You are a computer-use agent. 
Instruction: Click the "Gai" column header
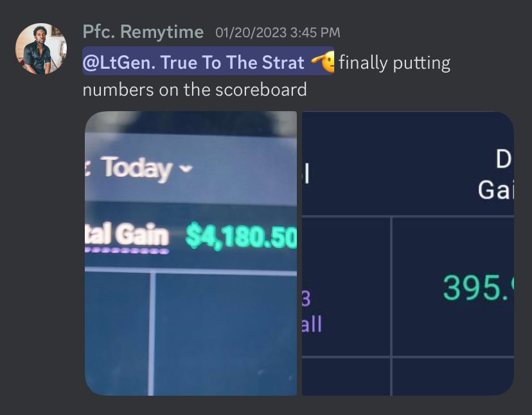(x=495, y=190)
